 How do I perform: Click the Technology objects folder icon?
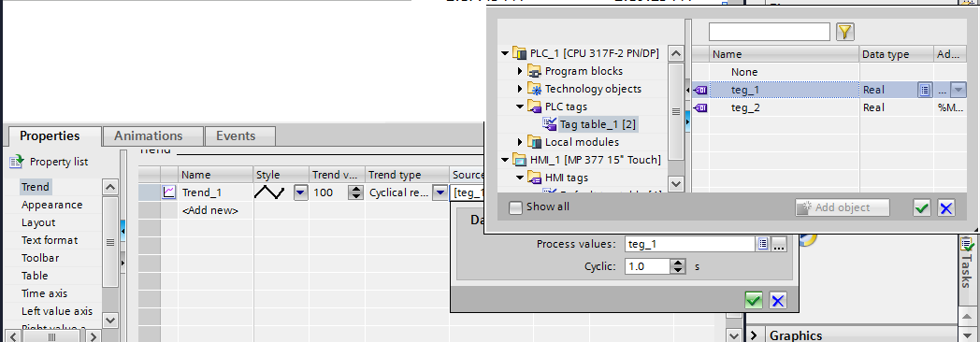[534, 89]
